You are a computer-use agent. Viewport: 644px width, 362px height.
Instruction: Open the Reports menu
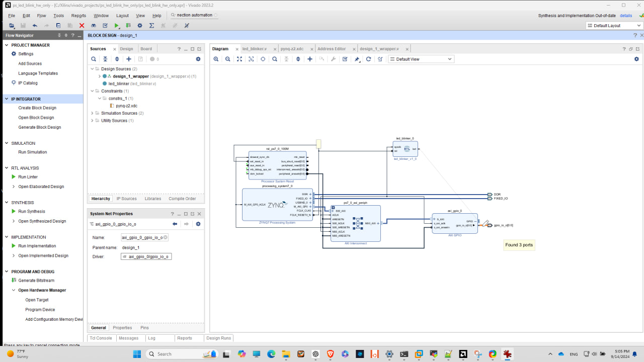(x=78, y=16)
